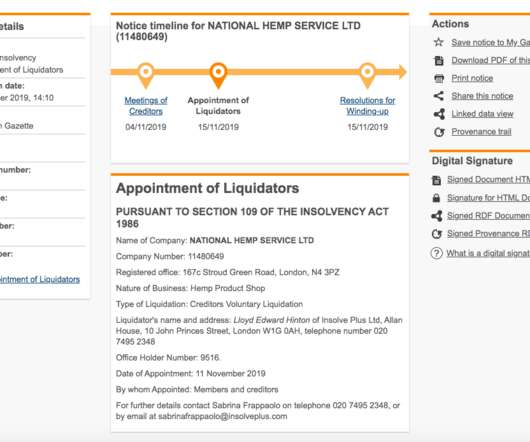The image size is (530, 442).
Task: Click Creditors Voluntary Liquidation text
Action: coord(246,304)
